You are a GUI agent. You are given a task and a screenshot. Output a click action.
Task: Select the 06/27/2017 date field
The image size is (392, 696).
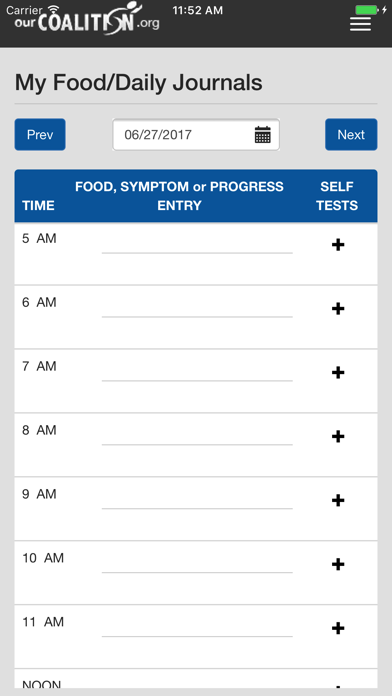click(x=196, y=134)
